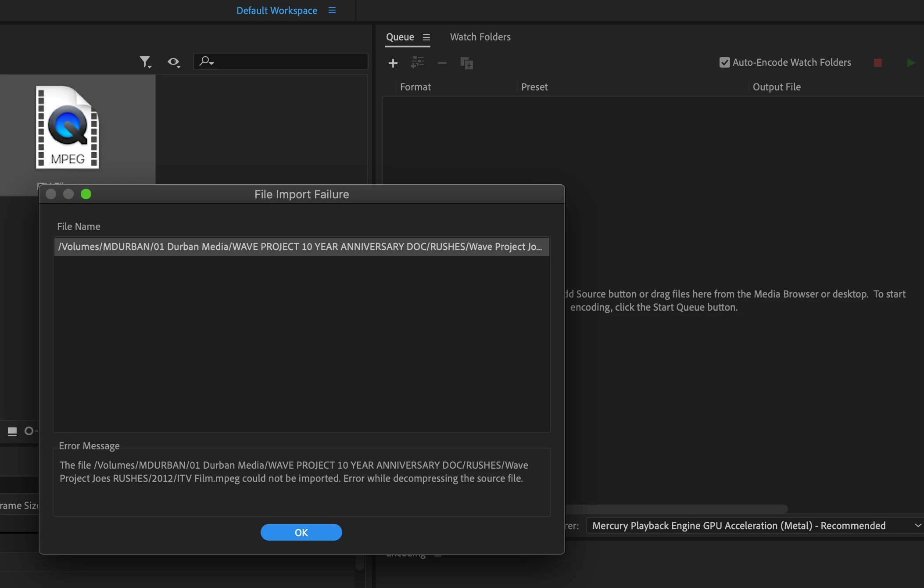924x588 pixels.
Task: Open the eye view options menu
Action: point(174,62)
